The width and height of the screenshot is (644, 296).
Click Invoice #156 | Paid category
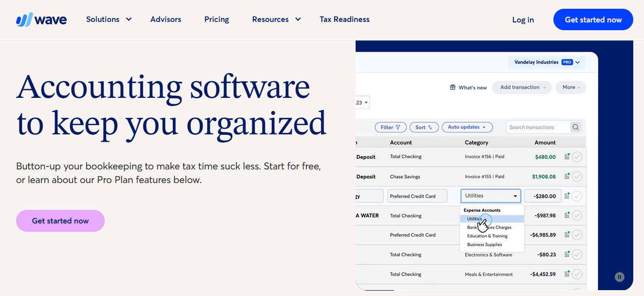coord(484,157)
